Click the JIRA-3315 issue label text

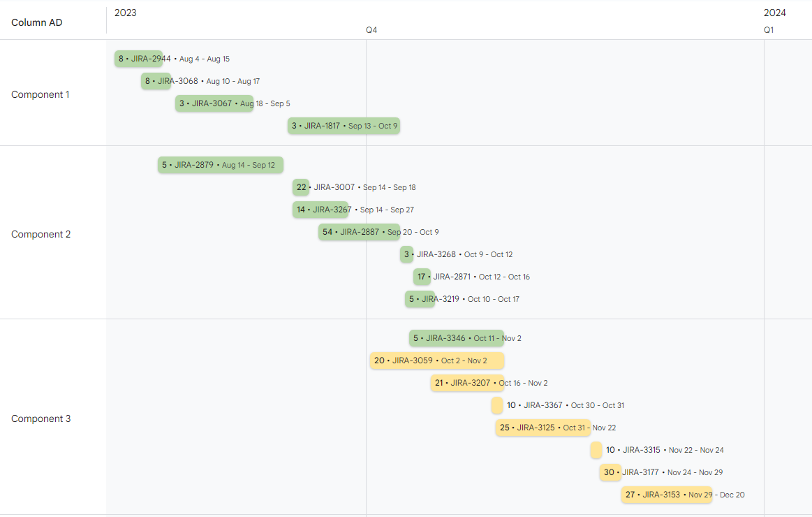click(641, 449)
